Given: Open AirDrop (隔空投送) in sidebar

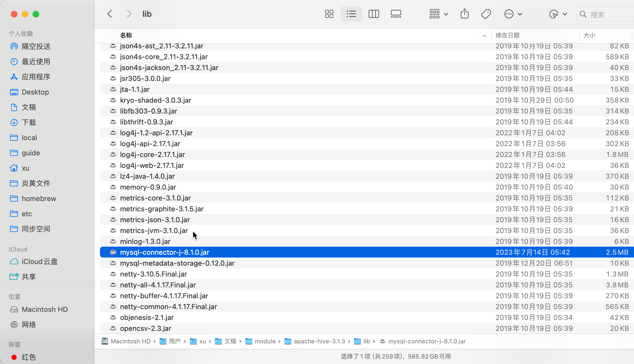Looking at the screenshot, I should pyautogui.click(x=36, y=46).
